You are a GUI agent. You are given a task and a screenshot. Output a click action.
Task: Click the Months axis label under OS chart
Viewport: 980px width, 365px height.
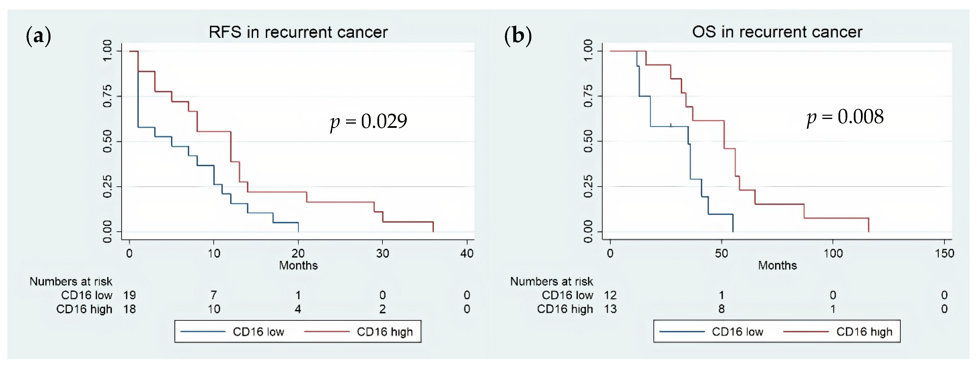(777, 265)
